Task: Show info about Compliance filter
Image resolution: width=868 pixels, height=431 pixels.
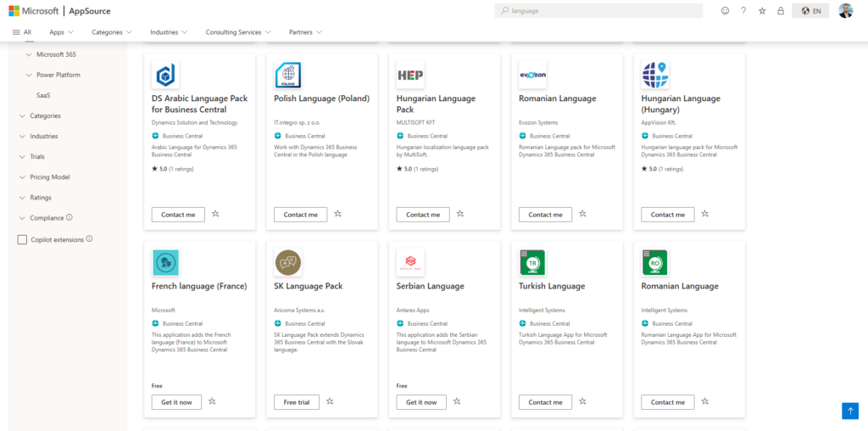Action: [x=70, y=217]
